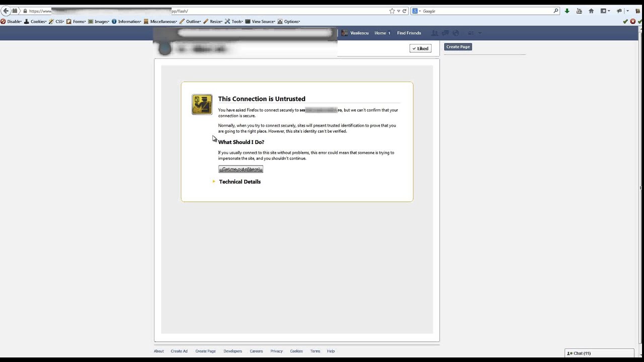Open the Privacy footer link
The width and height of the screenshot is (644, 362).
[276, 351]
